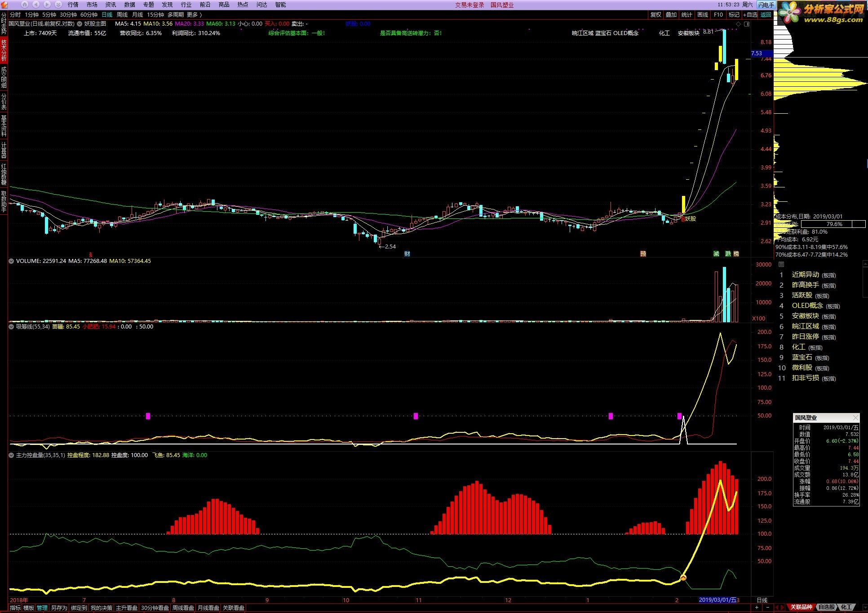Open the 扣非亏损 sector entry

814,378
